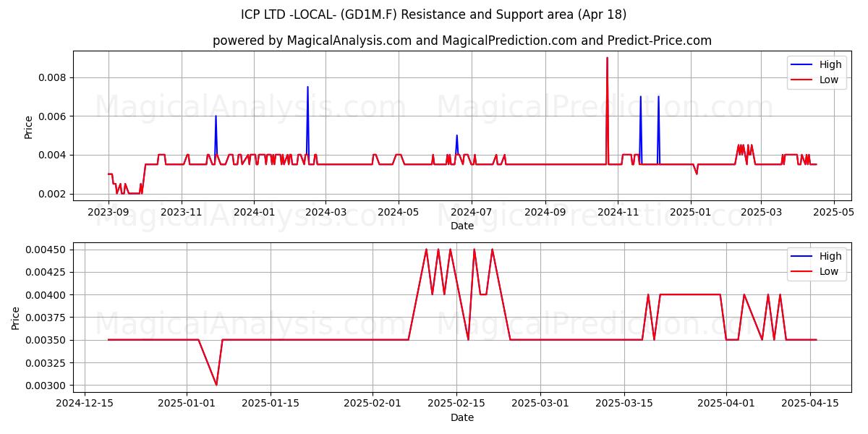The height and width of the screenshot is (434, 868).
Task: Click 'High' in the lower chart legend
Action: tap(830, 256)
